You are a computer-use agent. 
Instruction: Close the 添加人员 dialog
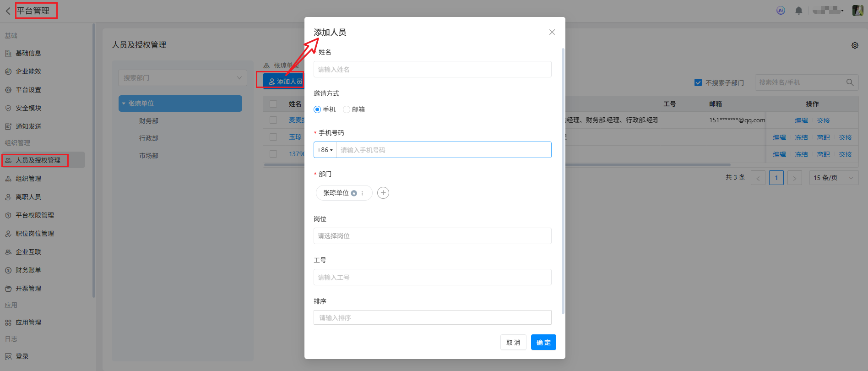coord(552,32)
